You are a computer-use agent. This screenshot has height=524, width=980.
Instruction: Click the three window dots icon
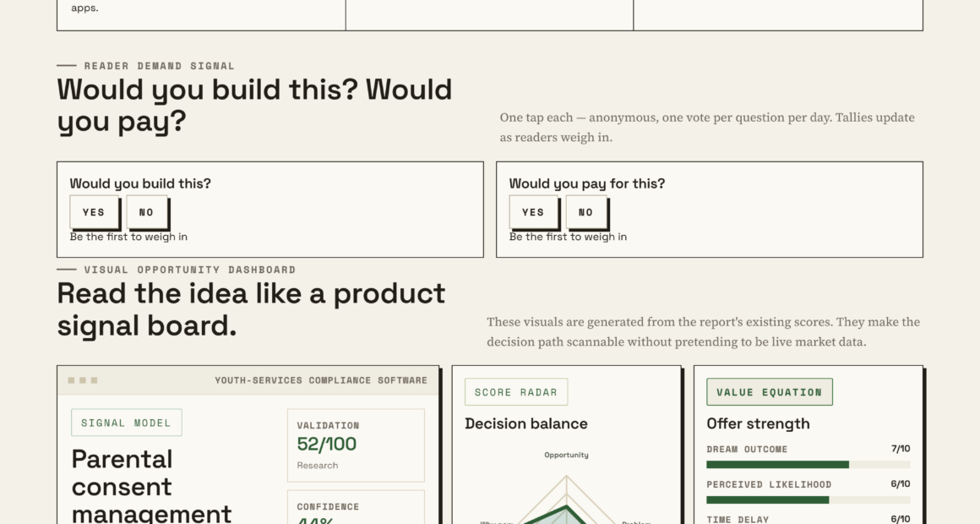83,380
